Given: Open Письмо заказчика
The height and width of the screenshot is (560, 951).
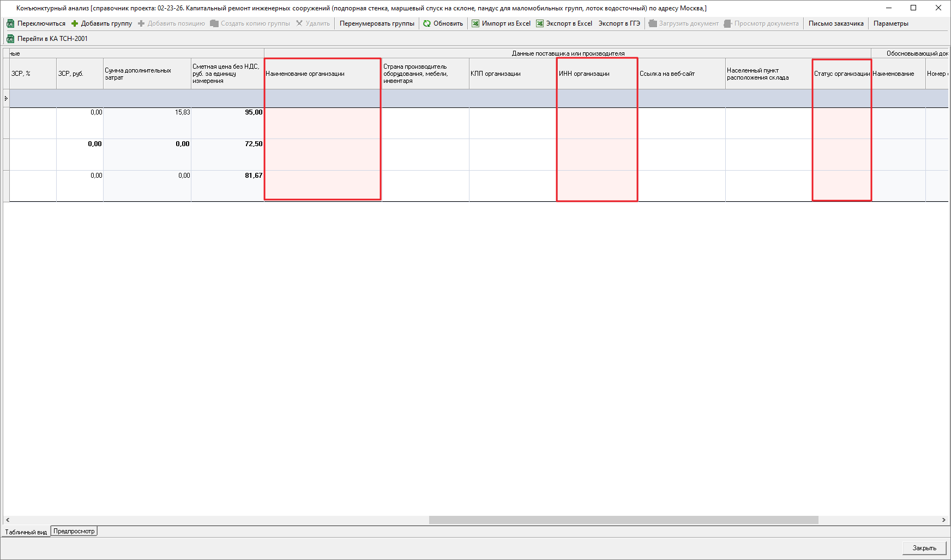Looking at the screenshot, I should [835, 23].
